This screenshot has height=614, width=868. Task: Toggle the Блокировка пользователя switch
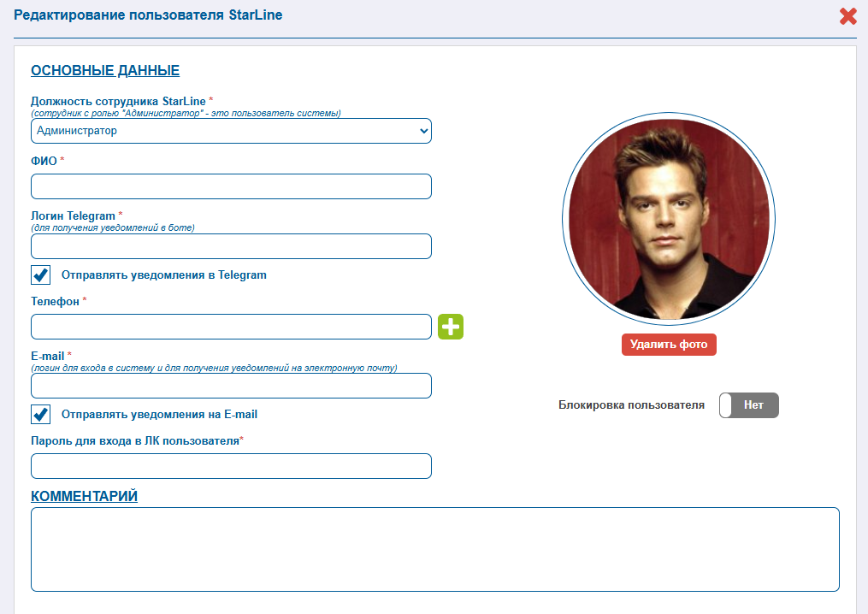coord(749,405)
